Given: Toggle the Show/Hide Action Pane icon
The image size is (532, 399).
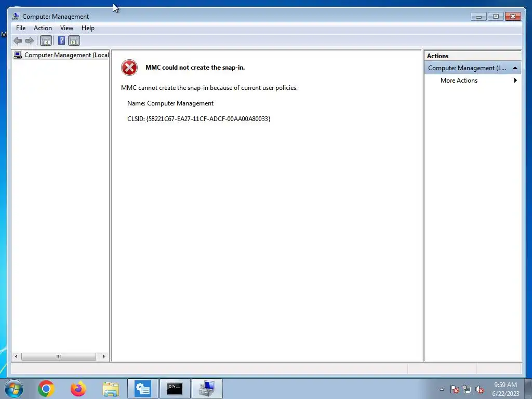Looking at the screenshot, I should click(x=74, y=41).
